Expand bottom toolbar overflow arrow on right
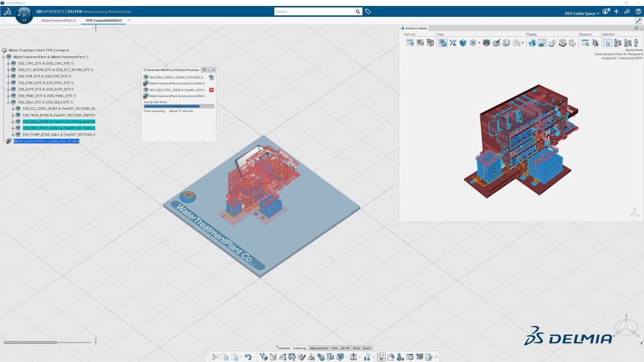644x362 pixels. point(436,357)
